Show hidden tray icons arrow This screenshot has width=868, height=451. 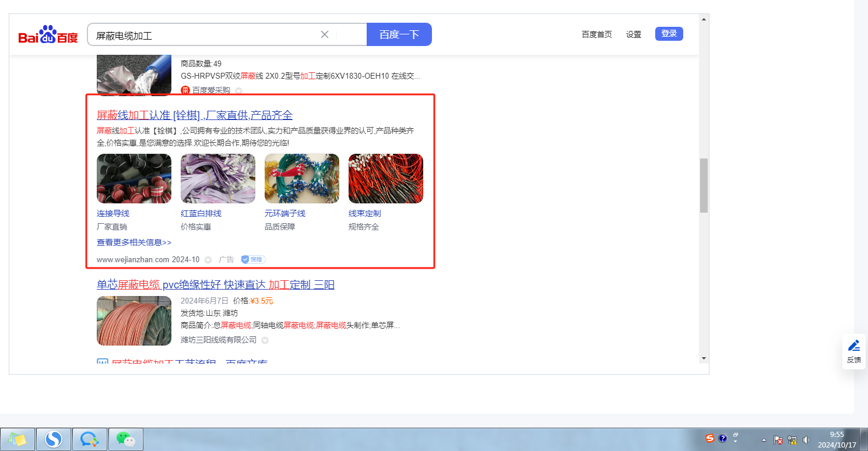(764, 440)
